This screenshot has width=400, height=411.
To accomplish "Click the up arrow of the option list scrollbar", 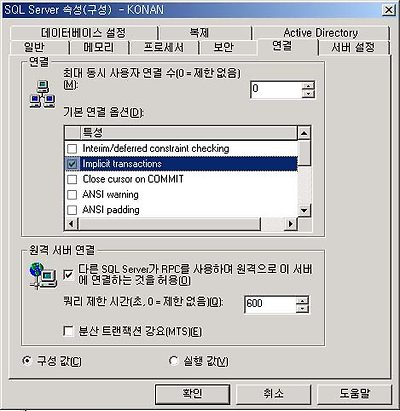I will coord(304,133).
